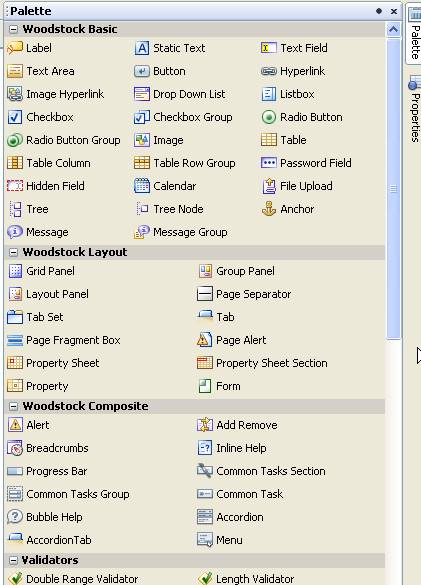Select the File Upload icon
The height and width of the screenshot is (585, 421).
269,186
